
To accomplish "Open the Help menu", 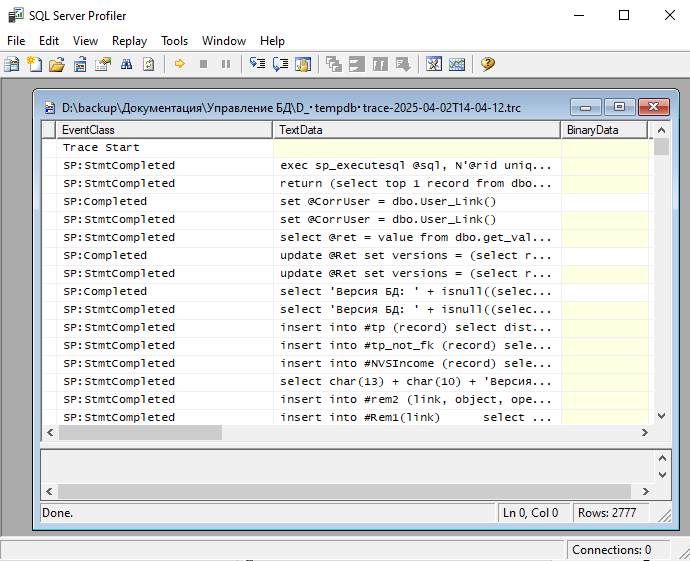I will tap(272, 41).
